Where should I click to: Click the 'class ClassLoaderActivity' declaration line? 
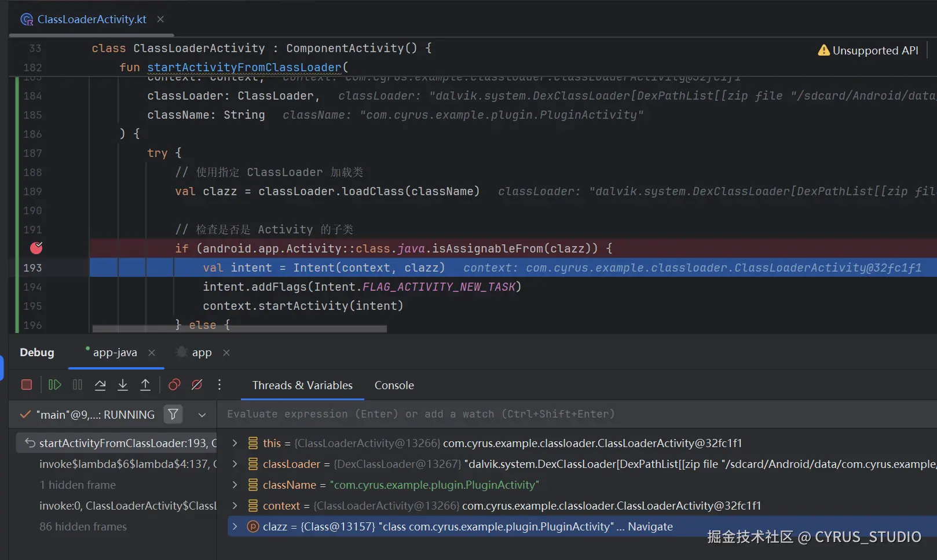pos(262,48)
